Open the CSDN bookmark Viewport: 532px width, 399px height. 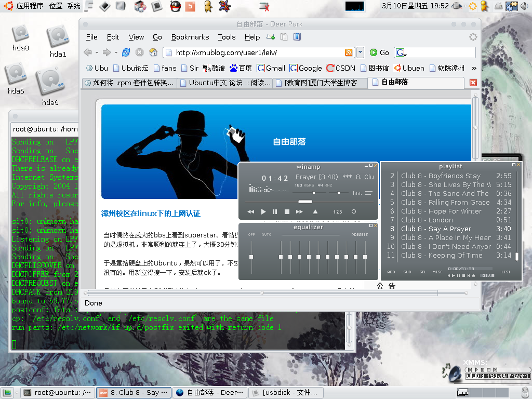pos(341,68)
